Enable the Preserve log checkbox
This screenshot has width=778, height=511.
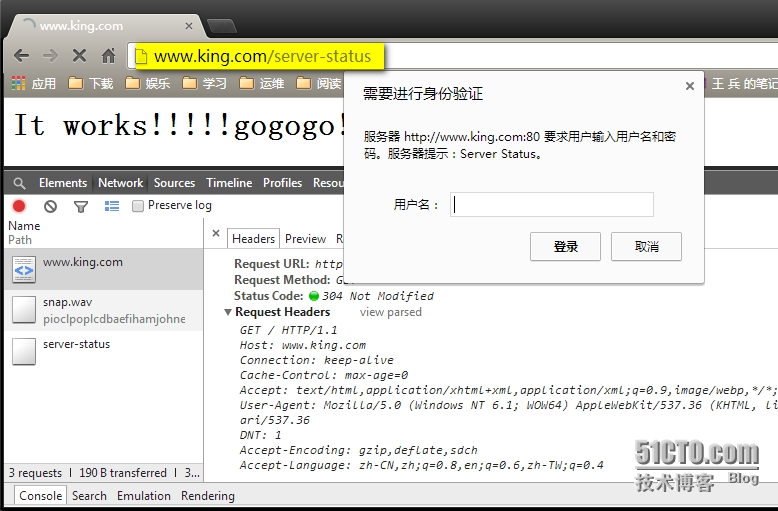click(x=138, y=206)
